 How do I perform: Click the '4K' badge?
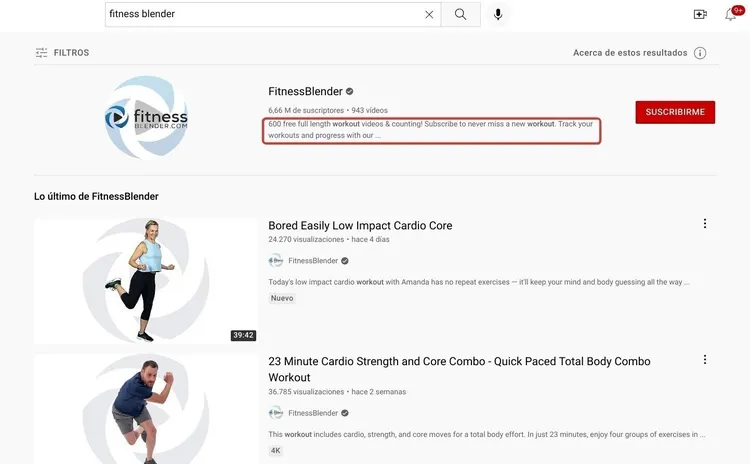click(276, 451)
